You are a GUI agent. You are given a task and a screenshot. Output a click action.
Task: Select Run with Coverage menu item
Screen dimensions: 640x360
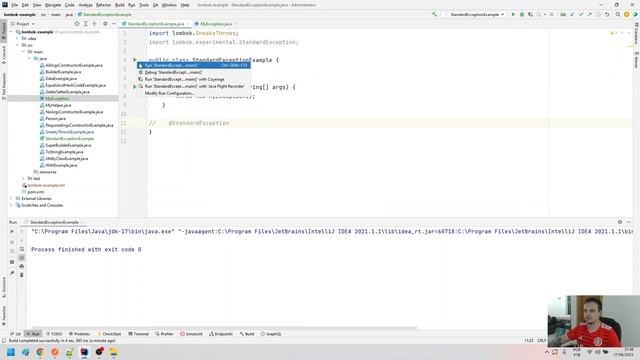tap(193, 79)
